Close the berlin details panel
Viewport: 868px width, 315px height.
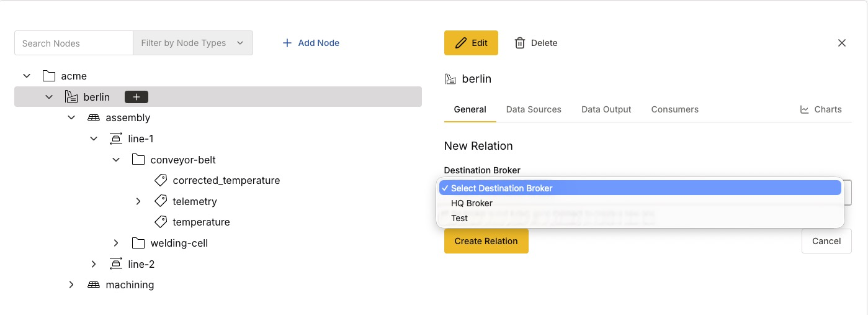842,43
